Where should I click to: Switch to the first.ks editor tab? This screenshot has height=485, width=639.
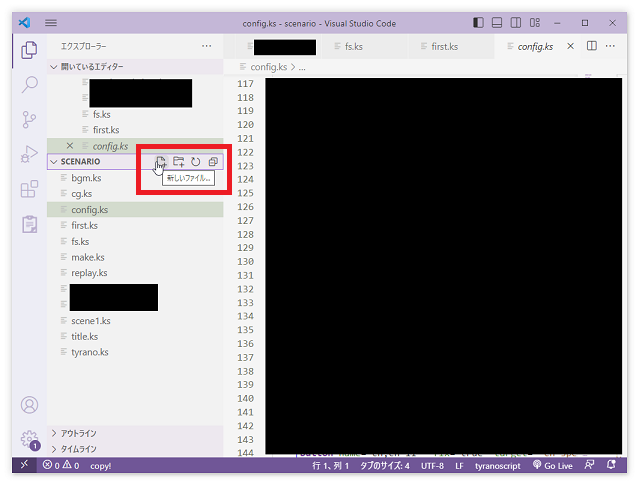click(x=444, y=46)
